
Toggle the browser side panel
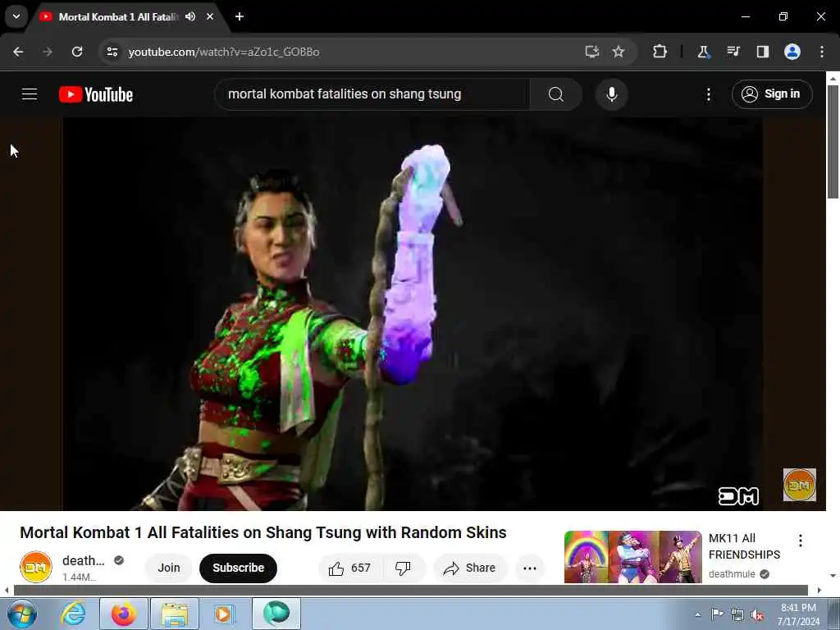click(762, 52)
